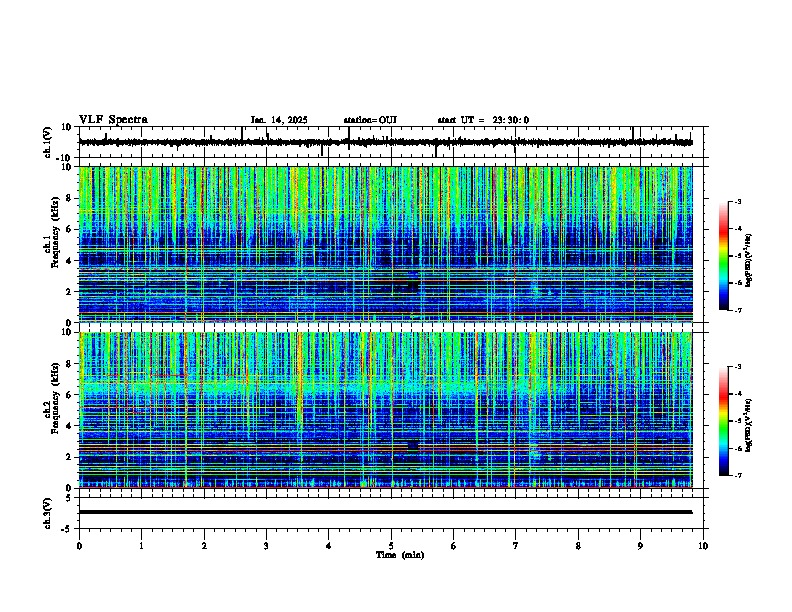This screenshot has width=792, height=612.
Task: Click the "10" tick at the time axis end
Action: tap(703, 546)
